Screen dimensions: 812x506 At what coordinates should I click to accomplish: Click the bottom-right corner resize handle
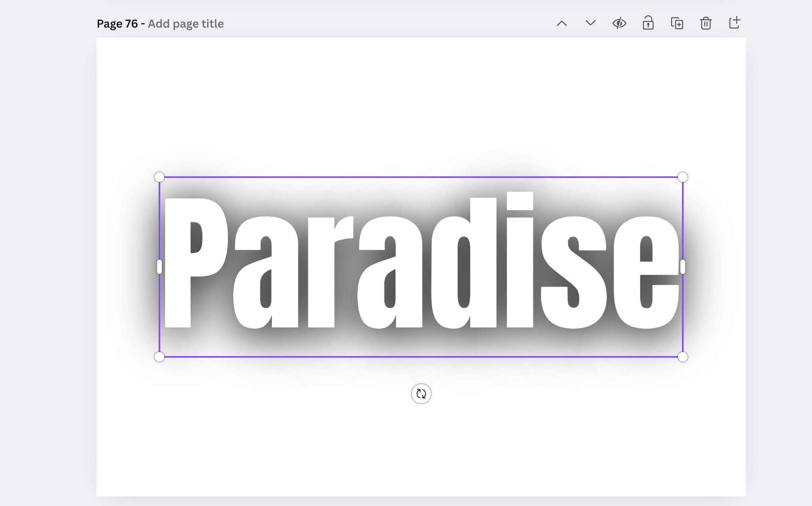[x=683, y=357]
